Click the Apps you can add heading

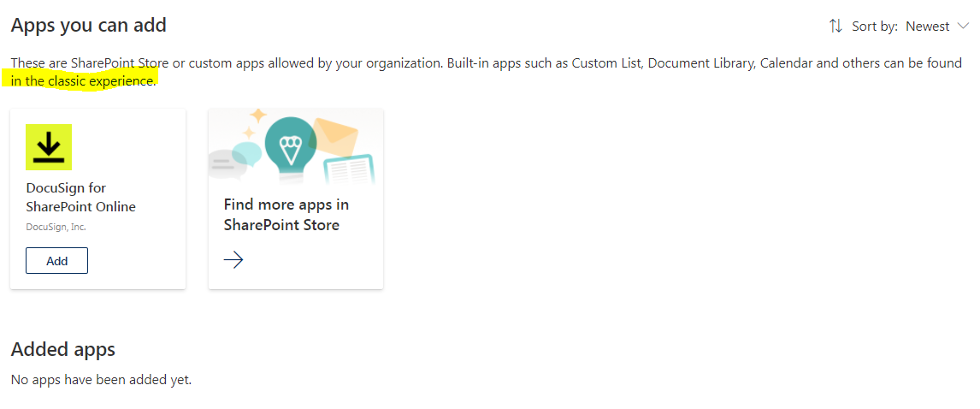[x=89, y=25]
